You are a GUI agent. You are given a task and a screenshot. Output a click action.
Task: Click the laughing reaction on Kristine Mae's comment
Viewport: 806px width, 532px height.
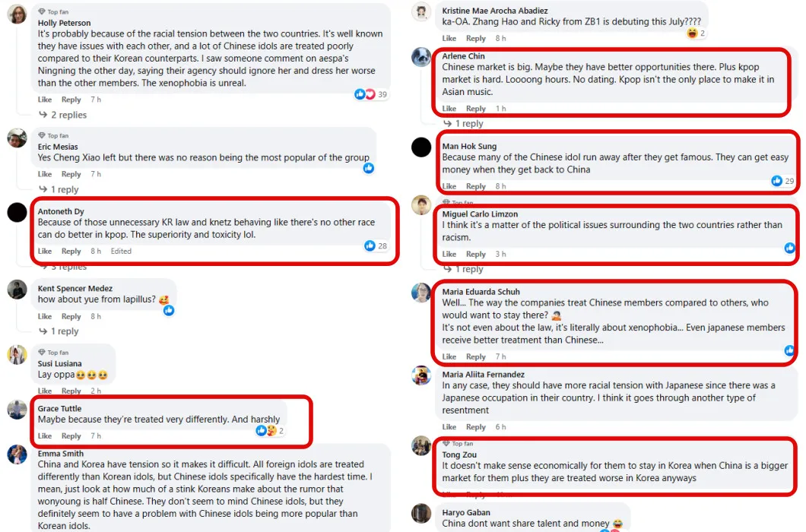pyautogui.click(x=692, y=33)
